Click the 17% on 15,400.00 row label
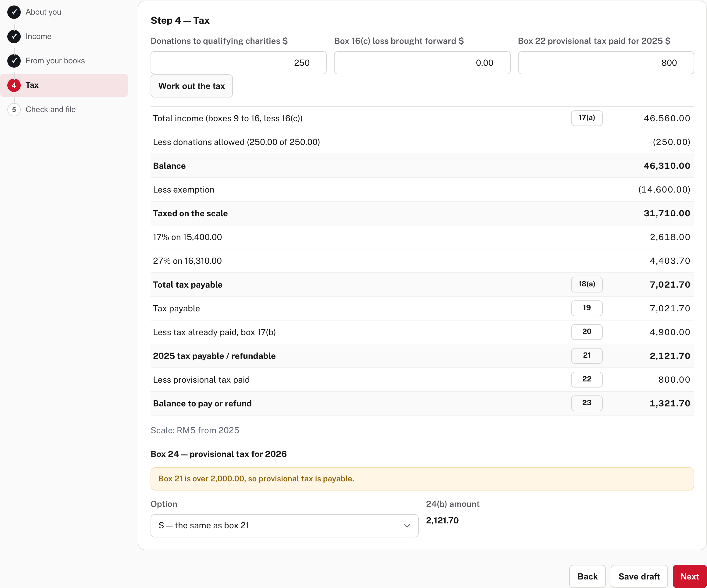 coord(187,237)
